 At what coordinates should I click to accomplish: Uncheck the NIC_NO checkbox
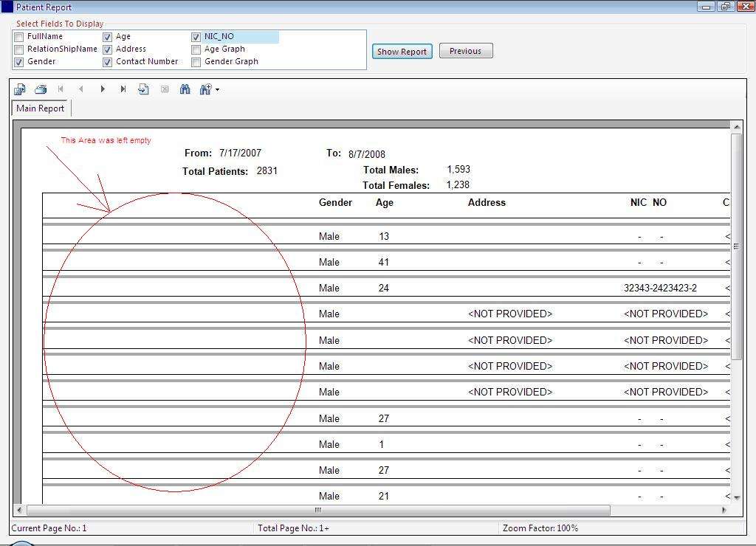click(196, 37)
